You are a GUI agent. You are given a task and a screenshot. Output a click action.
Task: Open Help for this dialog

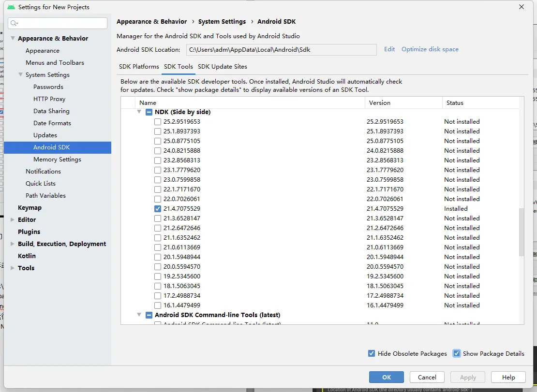pos(508,377)
